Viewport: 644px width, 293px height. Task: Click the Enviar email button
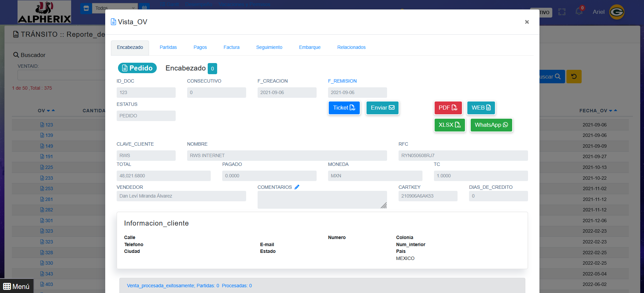point(382,108)
